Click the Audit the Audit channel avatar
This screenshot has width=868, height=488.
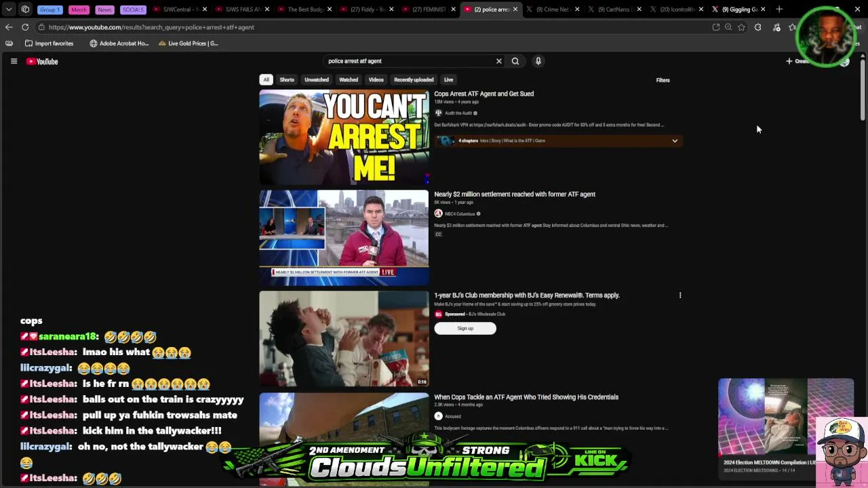(438, 113)
